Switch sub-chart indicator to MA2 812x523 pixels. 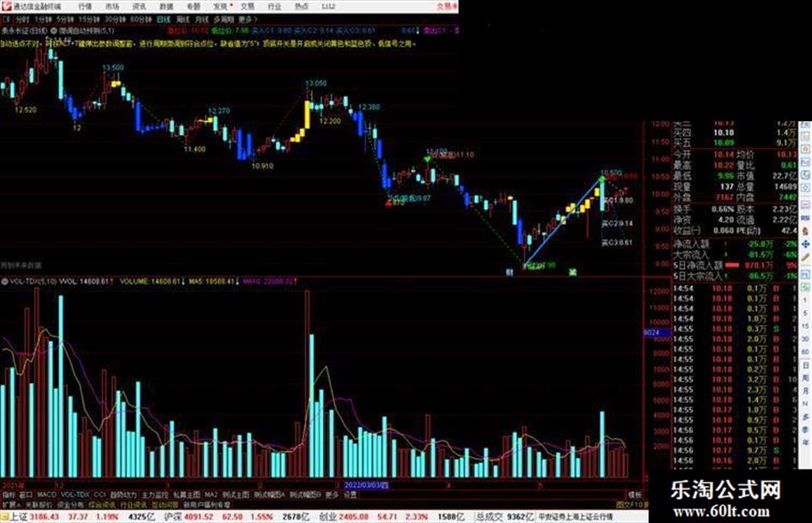211,495
